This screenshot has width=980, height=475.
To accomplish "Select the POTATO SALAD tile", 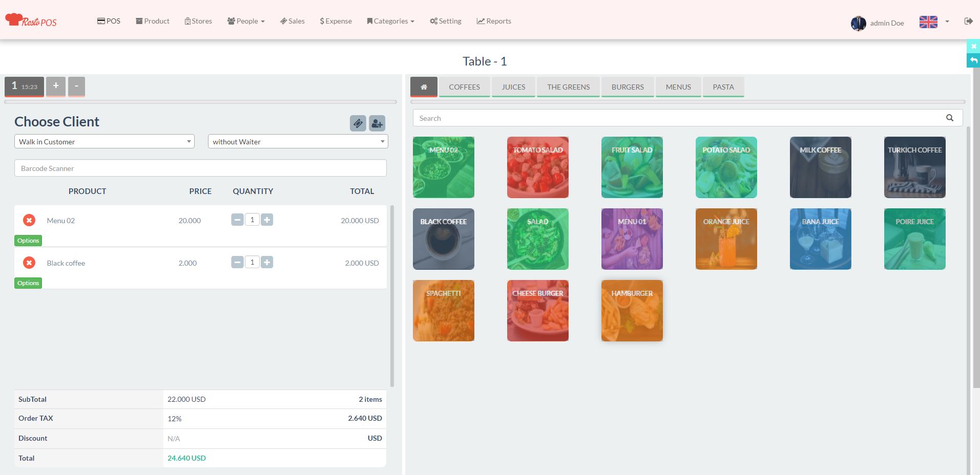I will coord(726,167).
